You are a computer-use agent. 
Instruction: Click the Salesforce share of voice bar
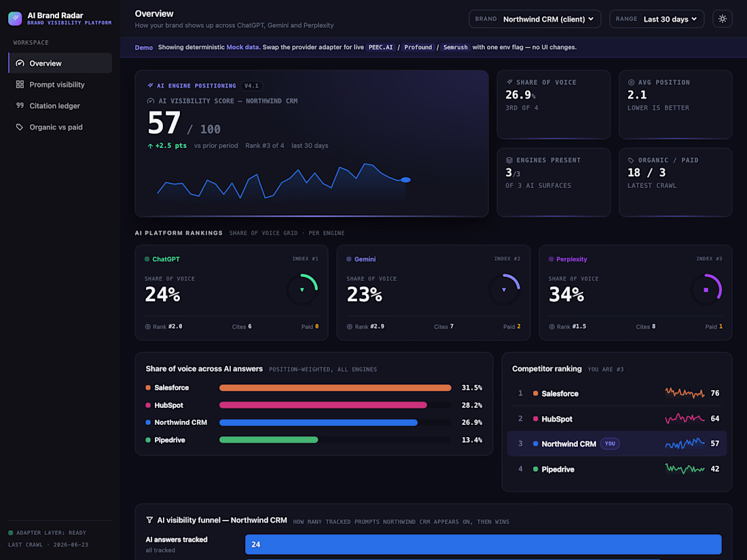(x=335, y=388)
